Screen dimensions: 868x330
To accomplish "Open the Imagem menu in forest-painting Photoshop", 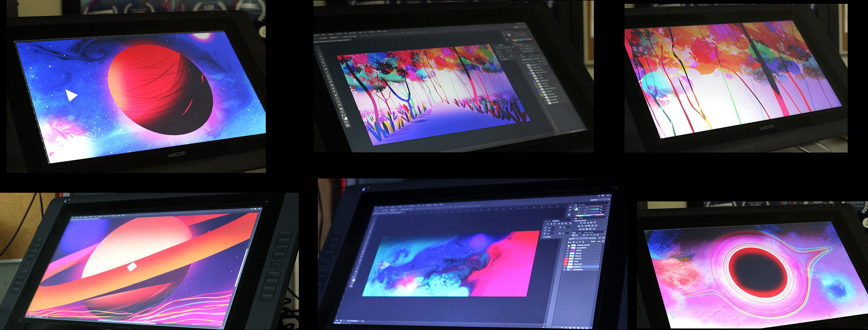I will [x=330, y=34].
